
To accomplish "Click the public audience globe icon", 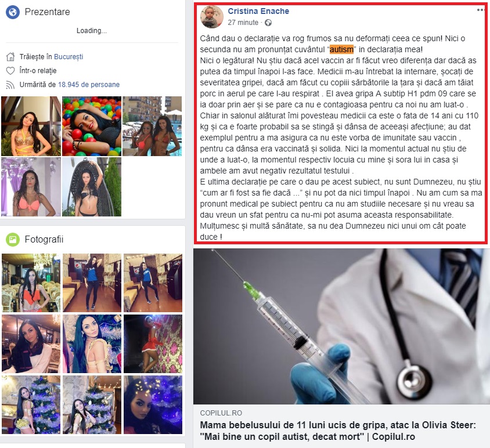I will pos(268,23).
